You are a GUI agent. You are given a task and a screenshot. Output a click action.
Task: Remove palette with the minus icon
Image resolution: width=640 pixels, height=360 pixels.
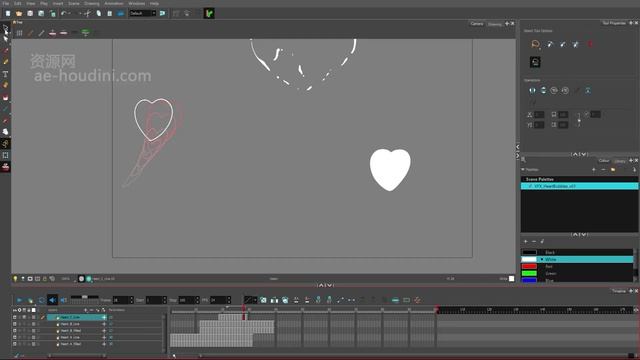pyautogui.click(x=603, y=169)
